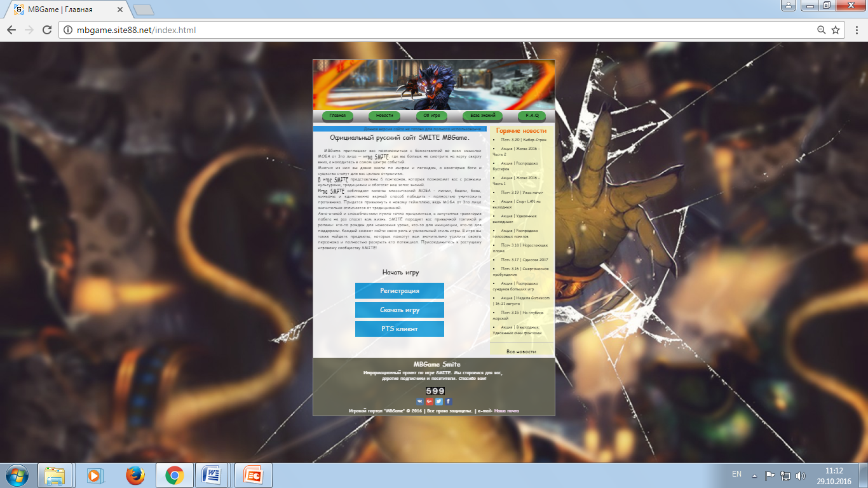The width and height of the screenshot is (868, 488).
Task: Click the Горячие новости heading
Action: pyautogui.click(x=521, y=130)
